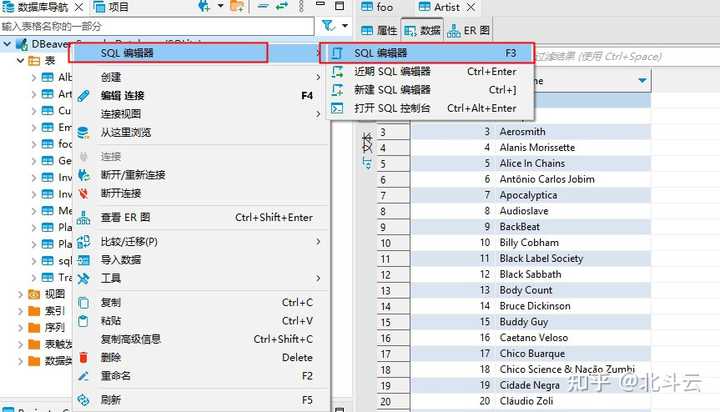Expand the 视图 views folder

click(x=20, y=294)
